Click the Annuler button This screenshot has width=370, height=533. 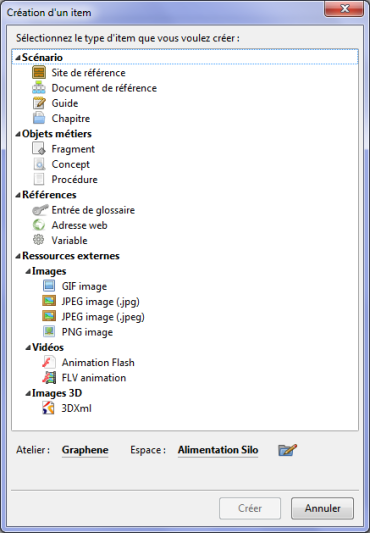[x=322, y=508]
